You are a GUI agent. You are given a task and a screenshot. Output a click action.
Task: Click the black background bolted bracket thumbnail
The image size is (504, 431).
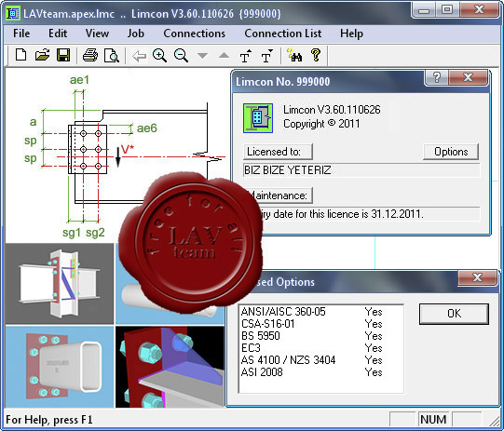click(x=170, y=367)
